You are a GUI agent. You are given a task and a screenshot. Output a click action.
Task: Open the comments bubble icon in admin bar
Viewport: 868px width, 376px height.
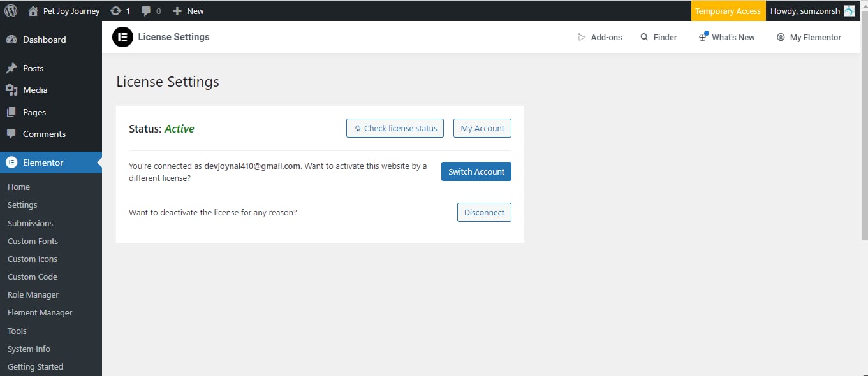[x=146, y=11]
